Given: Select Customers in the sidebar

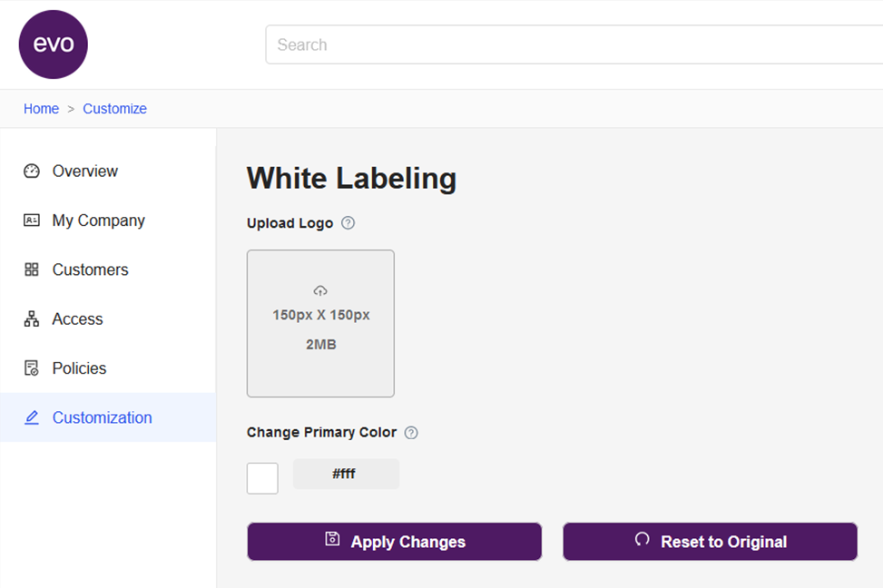Looking at the screenshot, I should pos(90,269).
